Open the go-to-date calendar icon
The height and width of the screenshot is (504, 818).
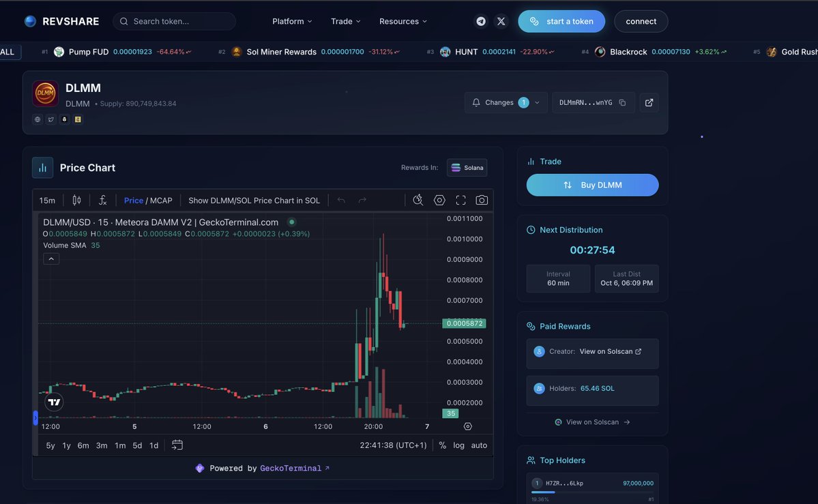tap(177, 445)
